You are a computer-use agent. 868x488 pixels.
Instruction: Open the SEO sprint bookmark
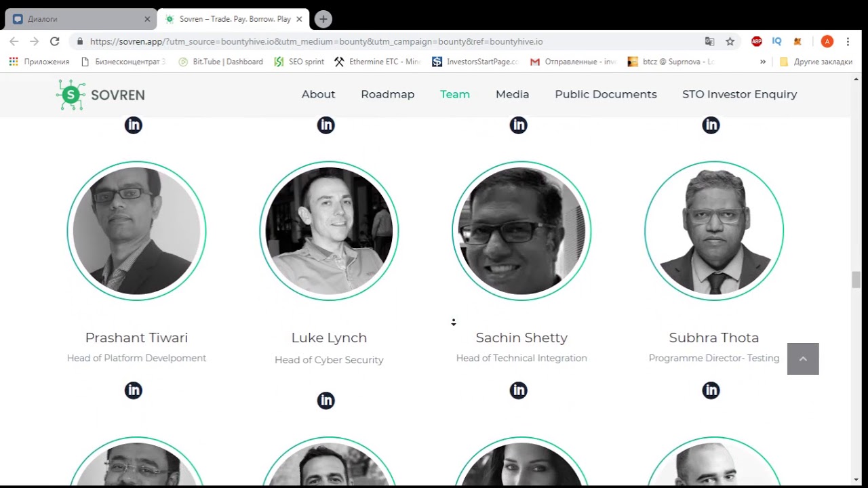(x=299, y=62)
